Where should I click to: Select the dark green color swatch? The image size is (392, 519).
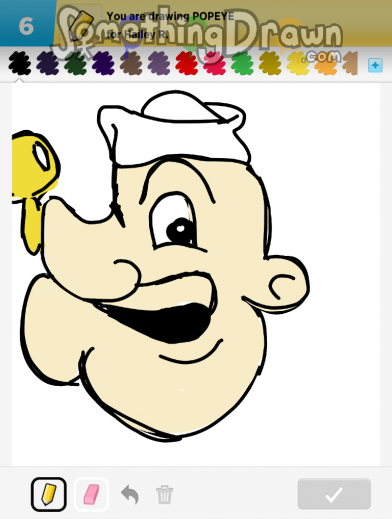75,63
